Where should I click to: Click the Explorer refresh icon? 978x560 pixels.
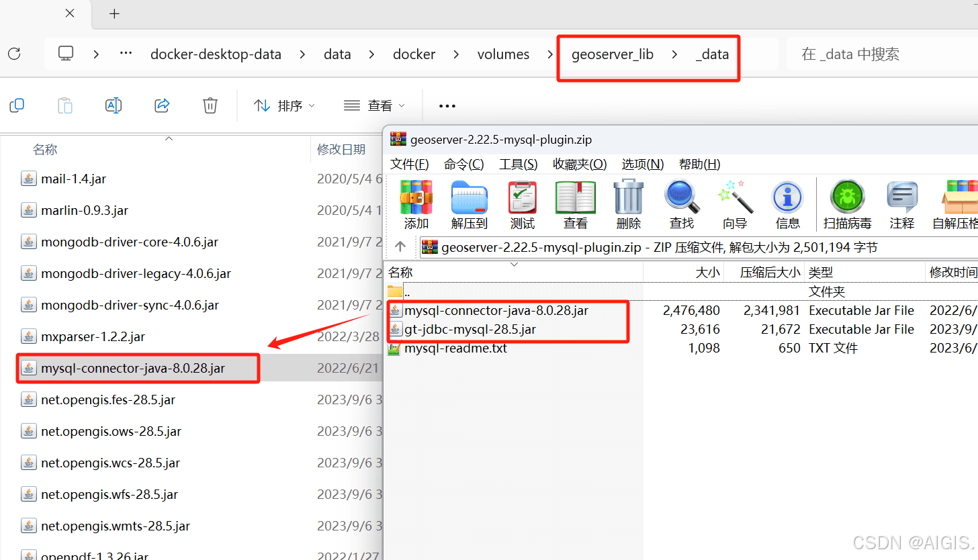(14, 54)
